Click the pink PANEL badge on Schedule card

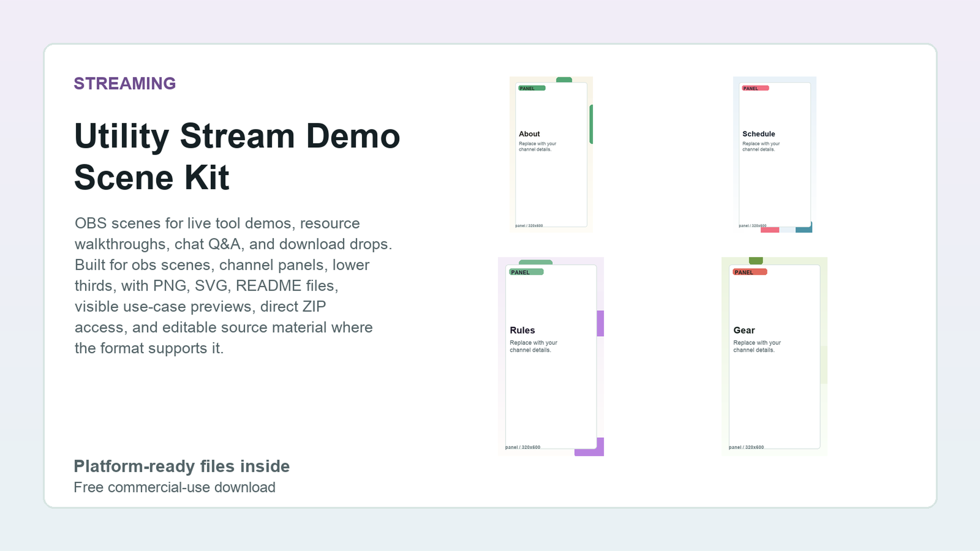coord(756,88)
